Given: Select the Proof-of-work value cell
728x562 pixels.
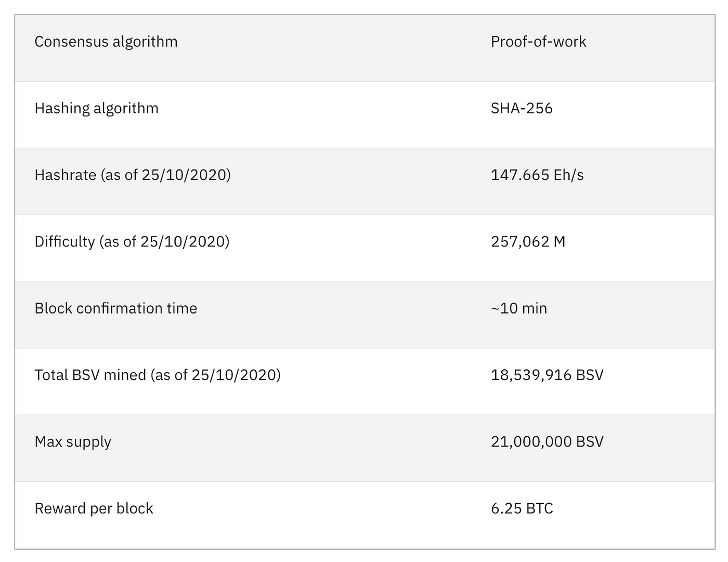Looking at the screenshot, I should click(538, 42).
